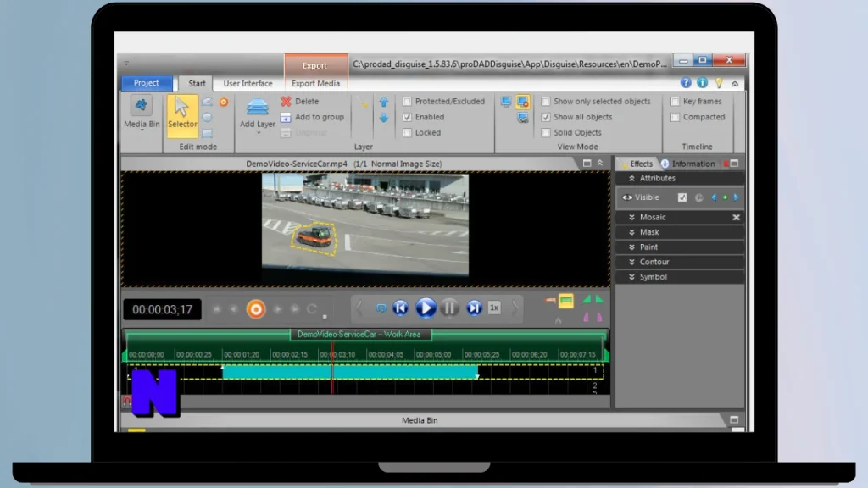Enable the Solid Objects checkbox
The image size is (868, 488).
point(546,132)
